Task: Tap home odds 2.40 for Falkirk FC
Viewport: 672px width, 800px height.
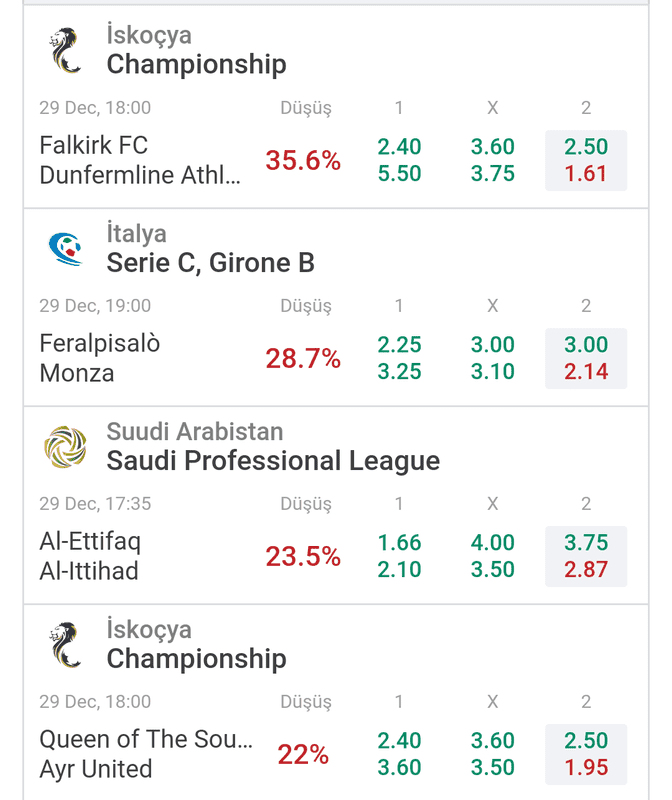Action: click(399, 146)
